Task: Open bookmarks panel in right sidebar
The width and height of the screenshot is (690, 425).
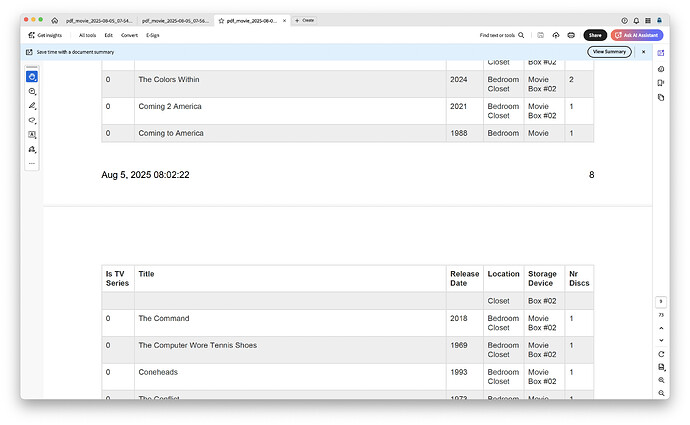Action: coord(661,83)
